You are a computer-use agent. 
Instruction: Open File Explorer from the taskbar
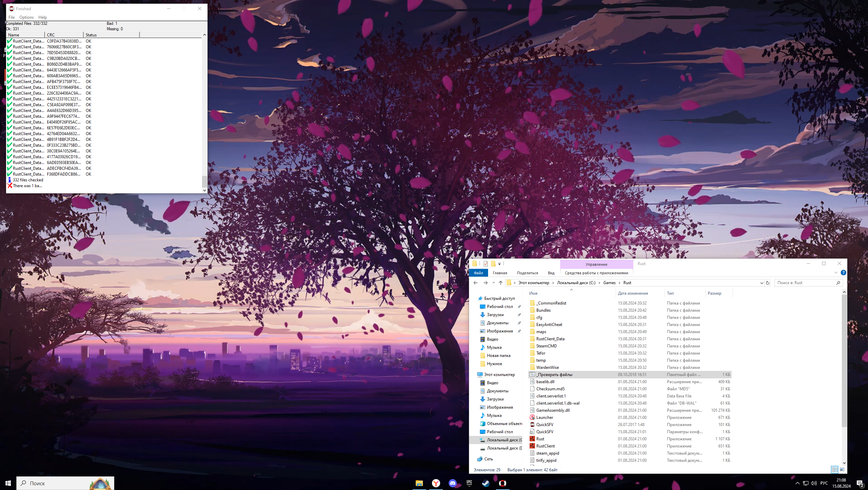tap(419, 483)
